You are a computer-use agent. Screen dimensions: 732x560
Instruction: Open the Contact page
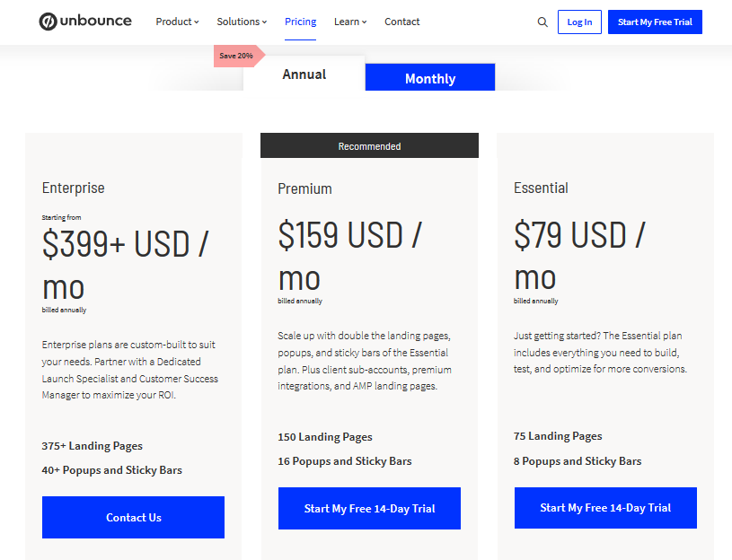402,22
